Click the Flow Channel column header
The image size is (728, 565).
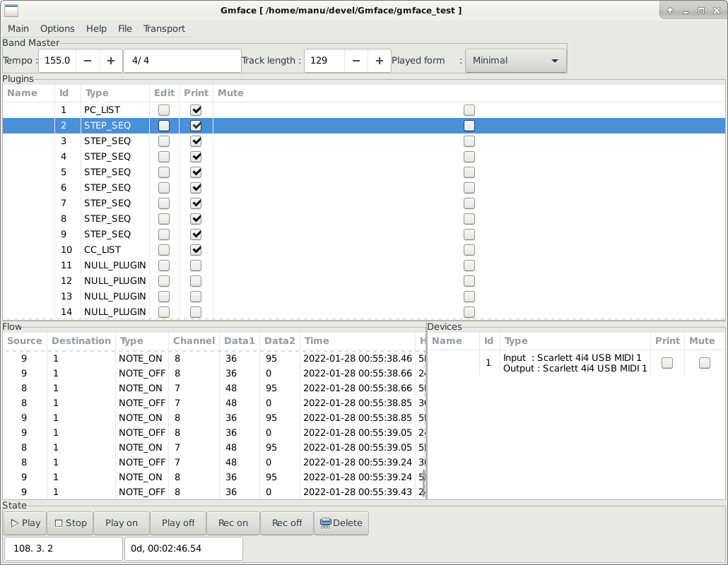coord(194,341)
